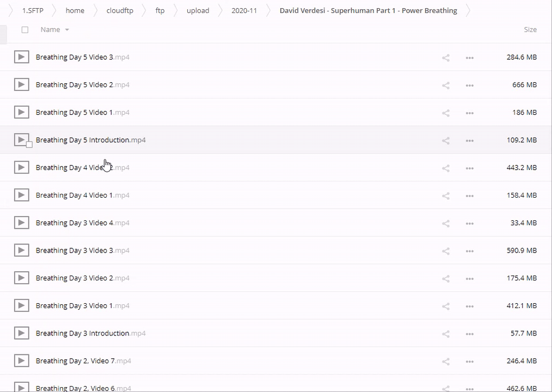This screenshot has height=392, width=552.
Task: Navigate to 2020-11 breadcrumb folder
Action: pyautogui.click(x=244, y=10)
